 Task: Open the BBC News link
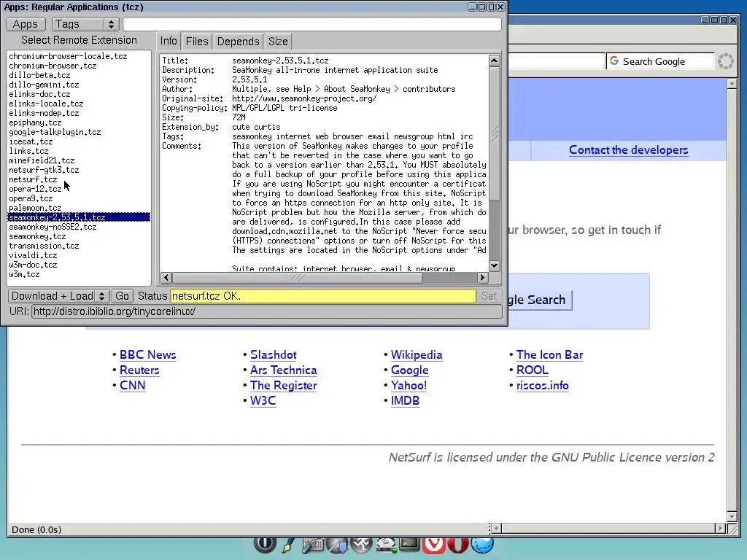(147, 355)
